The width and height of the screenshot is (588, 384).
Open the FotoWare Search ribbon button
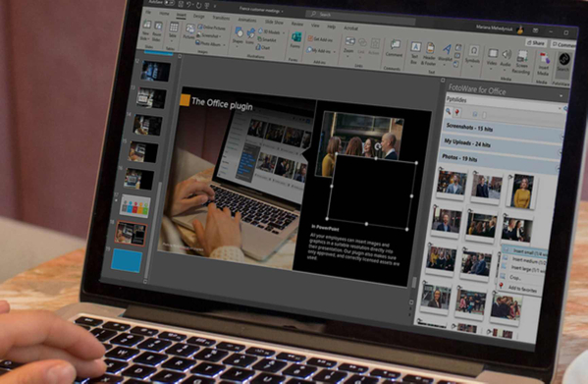tap(563, 63)
